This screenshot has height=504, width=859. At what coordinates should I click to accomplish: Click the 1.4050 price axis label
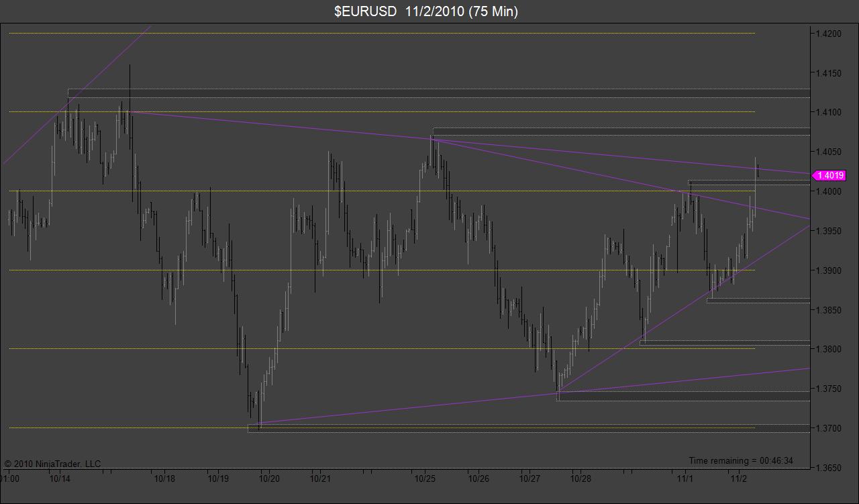coord(827,152)
